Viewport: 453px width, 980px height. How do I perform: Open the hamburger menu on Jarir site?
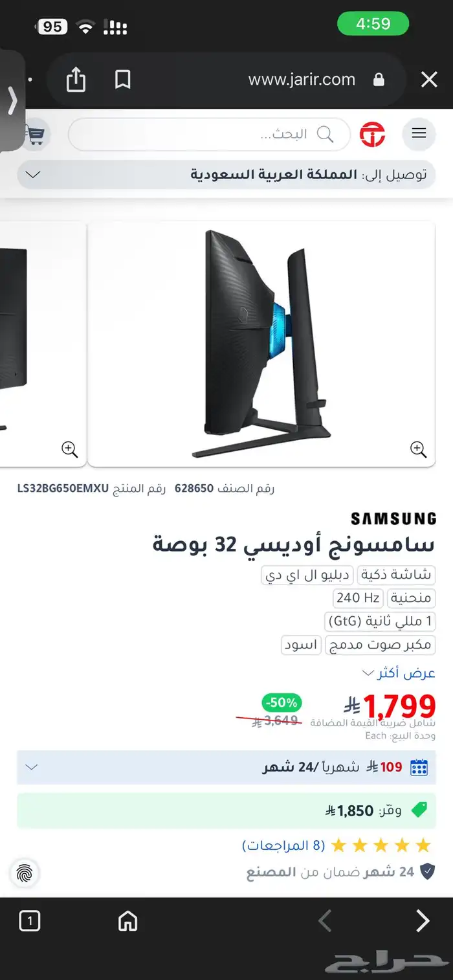[419, 133]
